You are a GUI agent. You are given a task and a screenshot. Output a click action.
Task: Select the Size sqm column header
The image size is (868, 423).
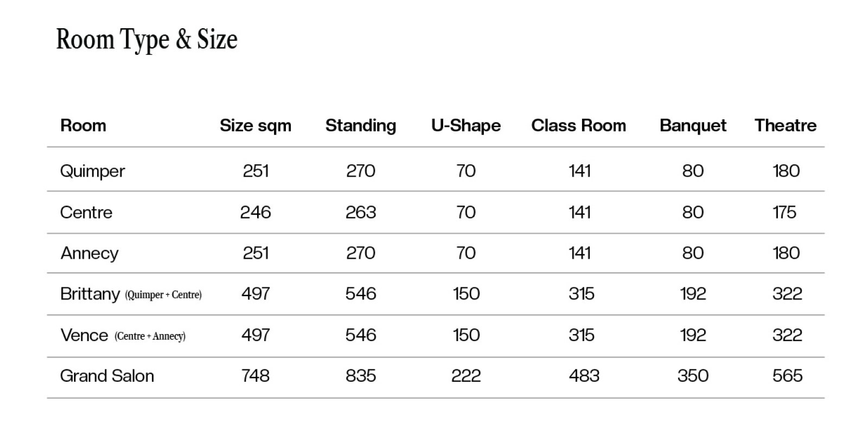[x=256, y=126]
